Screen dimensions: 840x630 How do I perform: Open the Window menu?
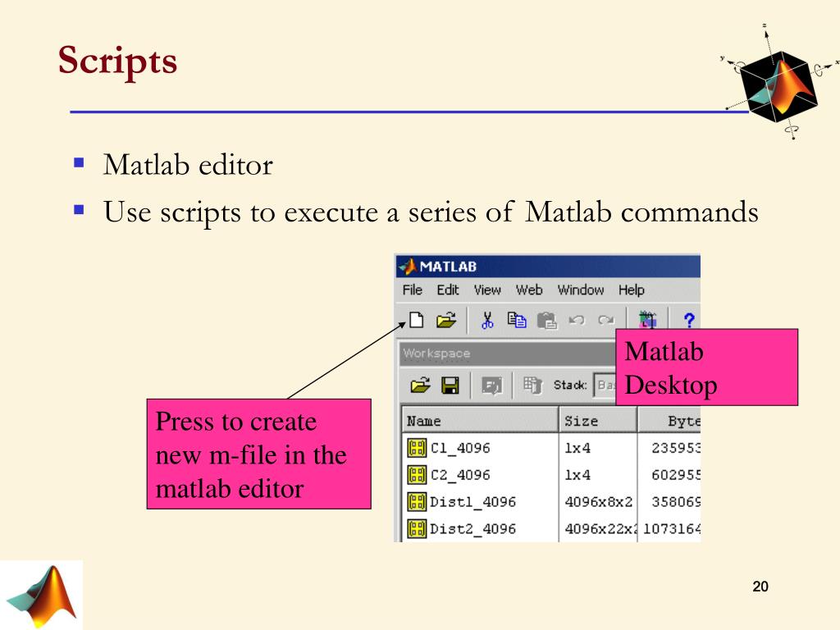click(x=581, y=290)
